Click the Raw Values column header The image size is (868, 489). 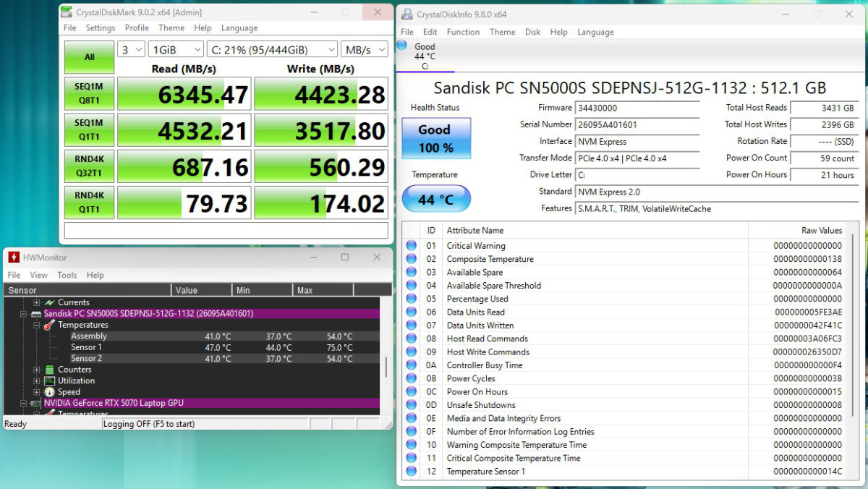click(796, 230)
